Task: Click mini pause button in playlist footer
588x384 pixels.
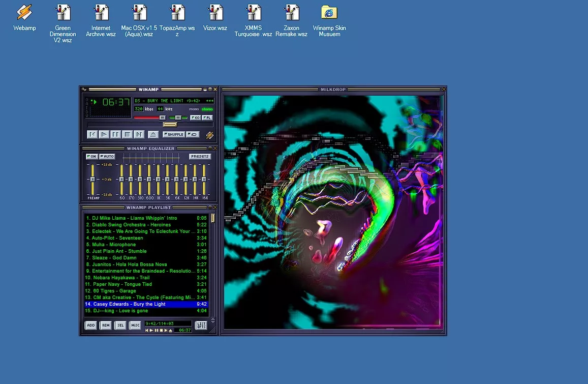Action: coord(157,330)
